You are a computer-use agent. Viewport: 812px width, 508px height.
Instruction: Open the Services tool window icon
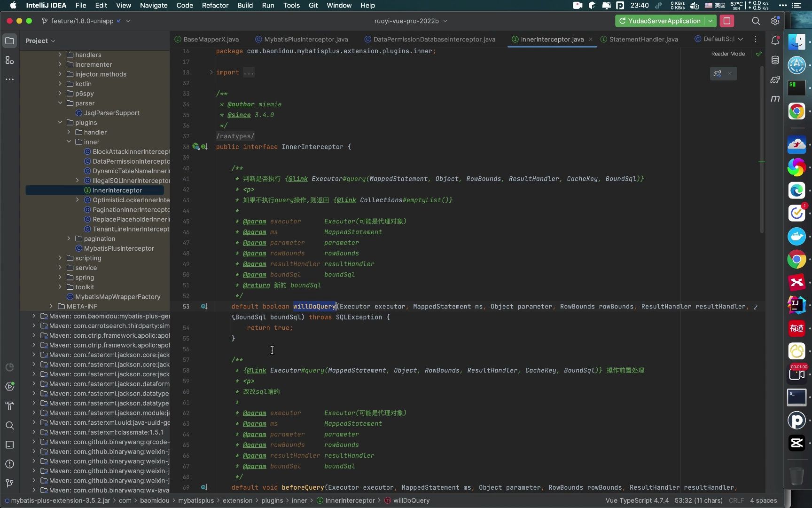[x=9, y=387]
